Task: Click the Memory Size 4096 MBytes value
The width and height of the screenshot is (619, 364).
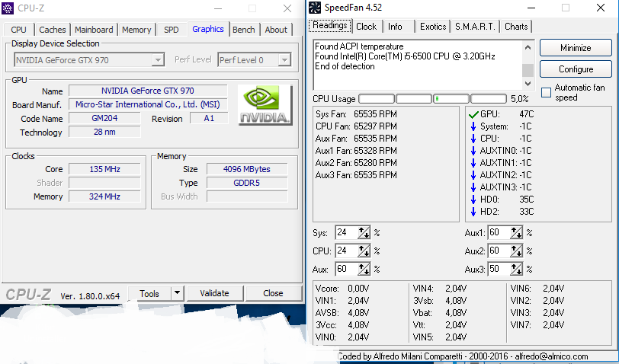Action: [247, 169]
